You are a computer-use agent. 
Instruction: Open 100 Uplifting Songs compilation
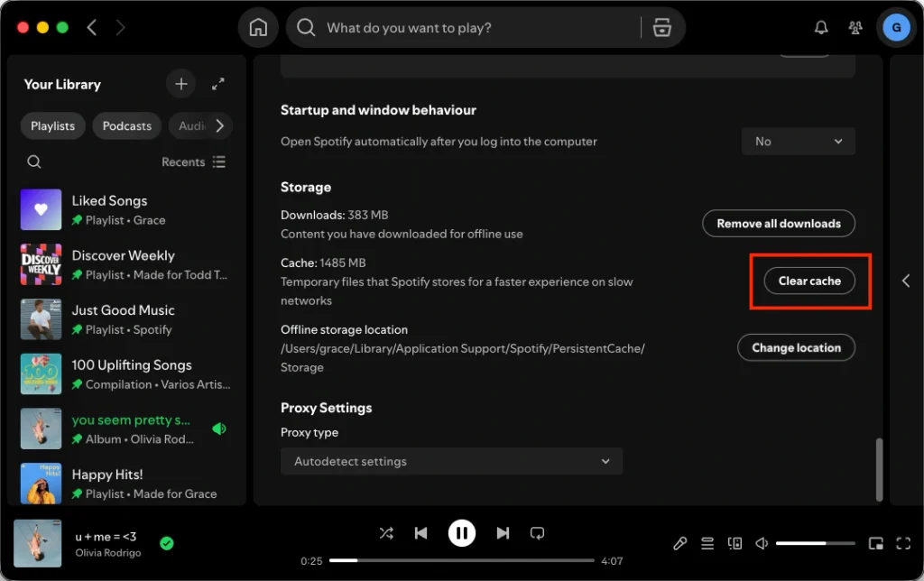point(126,374)
